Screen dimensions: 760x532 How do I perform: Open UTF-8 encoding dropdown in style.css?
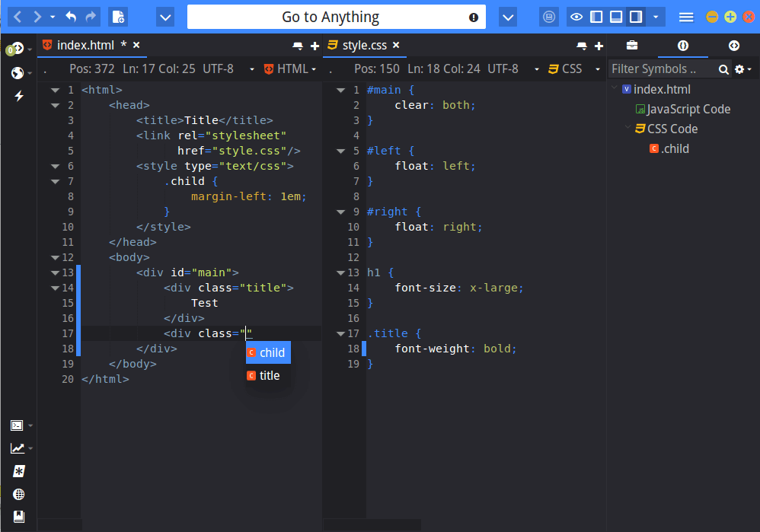pyautogui.click(x=513, y=68)
